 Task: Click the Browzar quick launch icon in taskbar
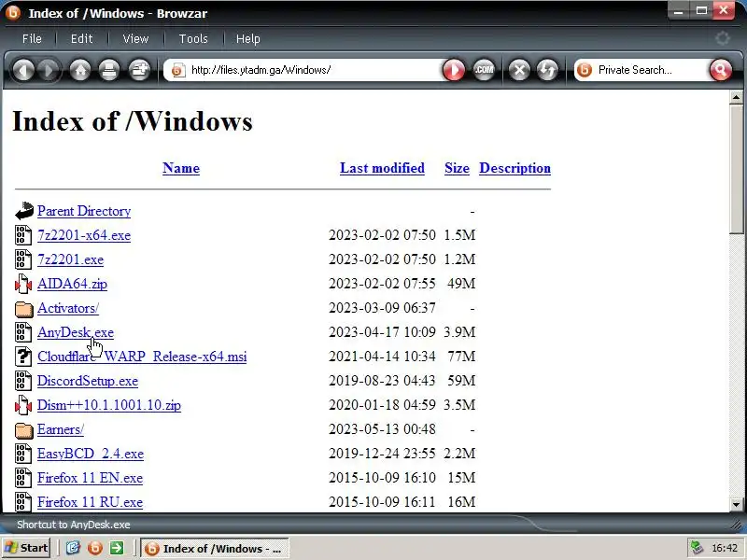click(x=95, y=548)
